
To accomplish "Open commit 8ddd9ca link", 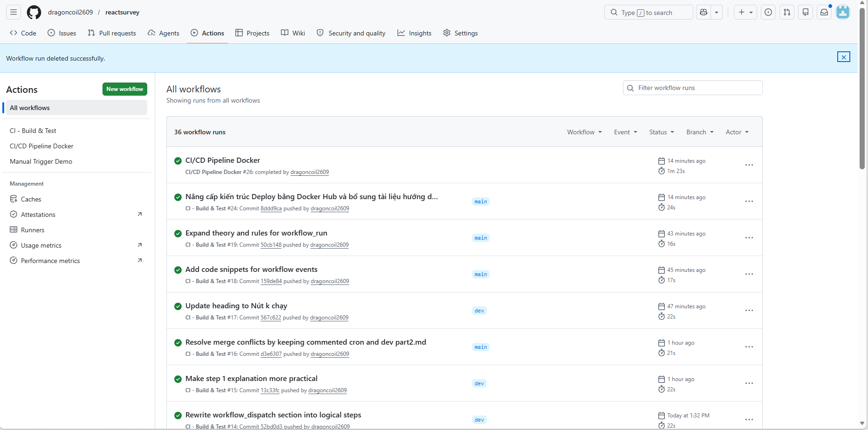I will coord(271,208).
